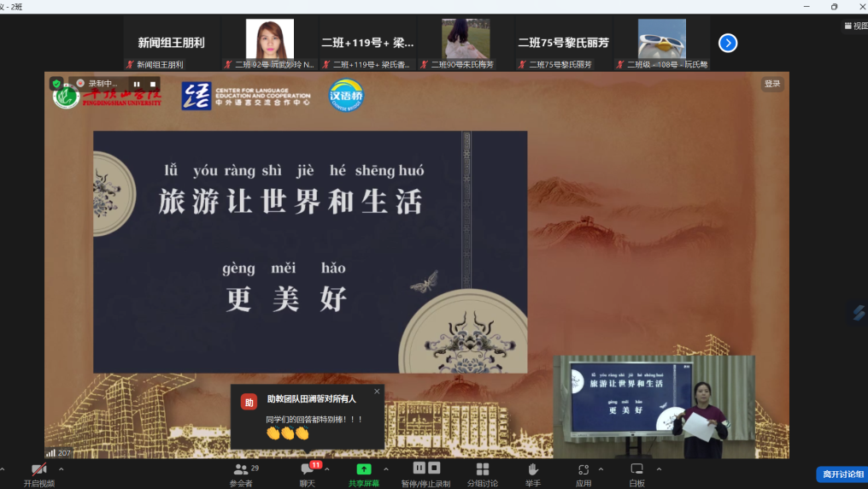
Task: Expand share screen options arrow
Action: 385,469
